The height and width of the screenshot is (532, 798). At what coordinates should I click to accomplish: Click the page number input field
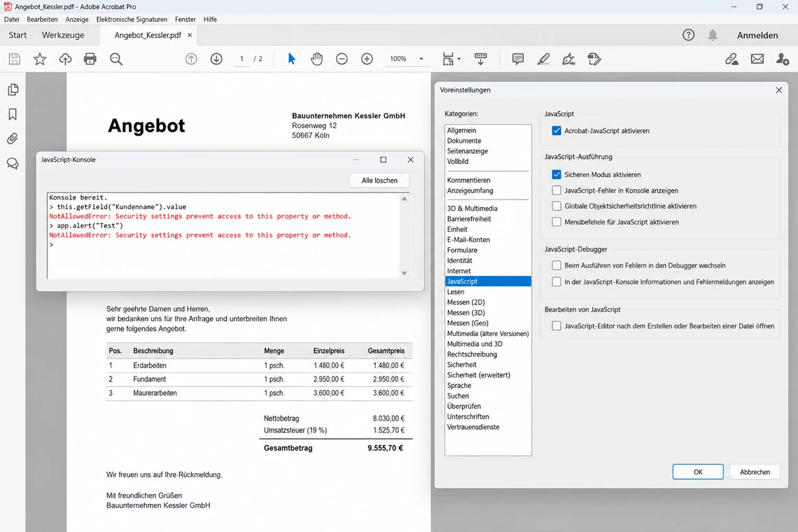coord(241,59)
